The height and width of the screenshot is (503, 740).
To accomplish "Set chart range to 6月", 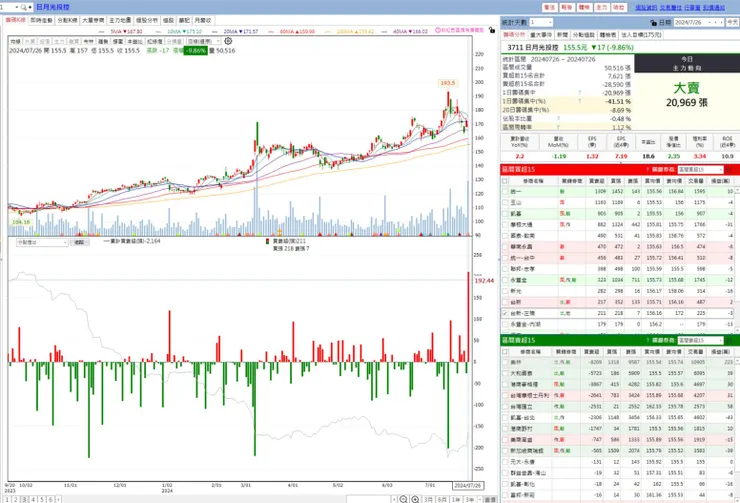I will click(x=442, y=499).
